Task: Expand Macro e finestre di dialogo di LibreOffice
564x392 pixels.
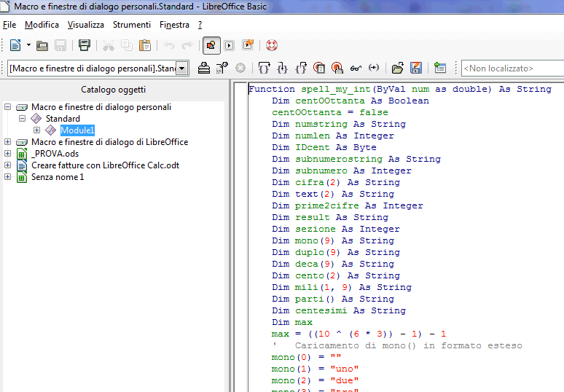Action: tap(7, 141)
